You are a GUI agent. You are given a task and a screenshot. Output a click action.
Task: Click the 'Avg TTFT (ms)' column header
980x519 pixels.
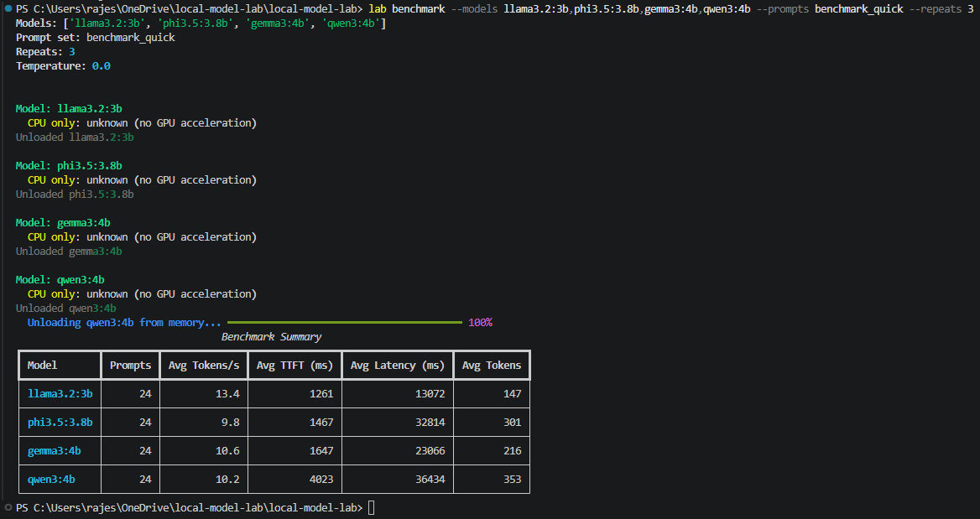(295, 366)
